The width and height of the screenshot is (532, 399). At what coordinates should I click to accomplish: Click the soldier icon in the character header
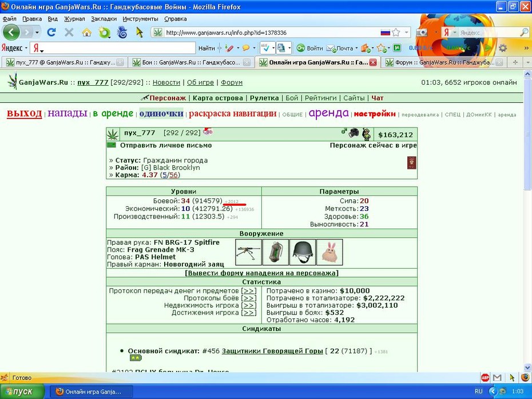(367, 134)
